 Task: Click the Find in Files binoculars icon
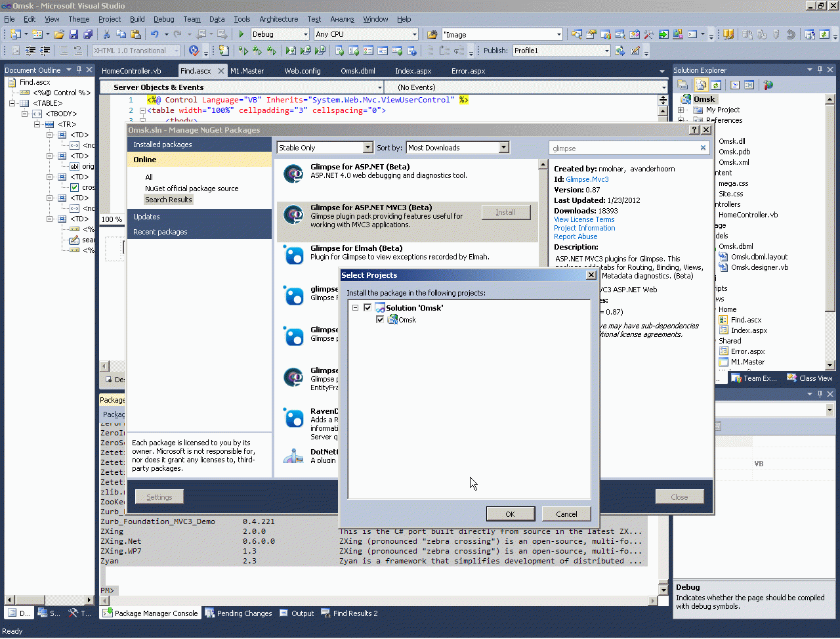click(432, 34)
